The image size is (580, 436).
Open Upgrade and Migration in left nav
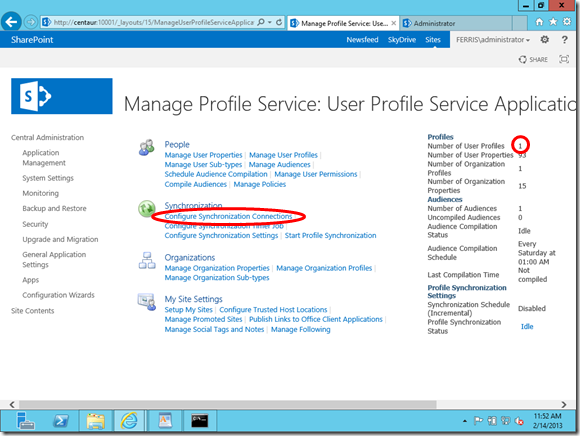pyautogui.click(x=60, y=239)
